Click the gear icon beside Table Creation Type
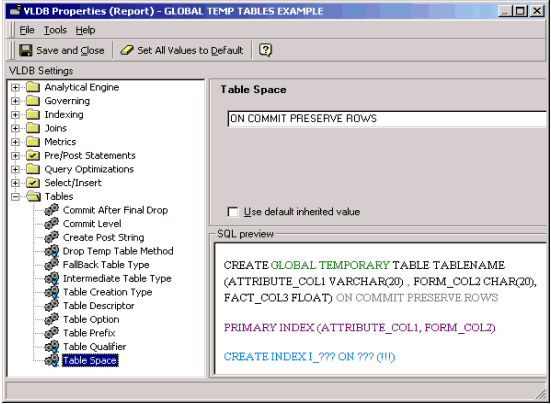Screen dimensions: 551x404 tap(51, 292)
